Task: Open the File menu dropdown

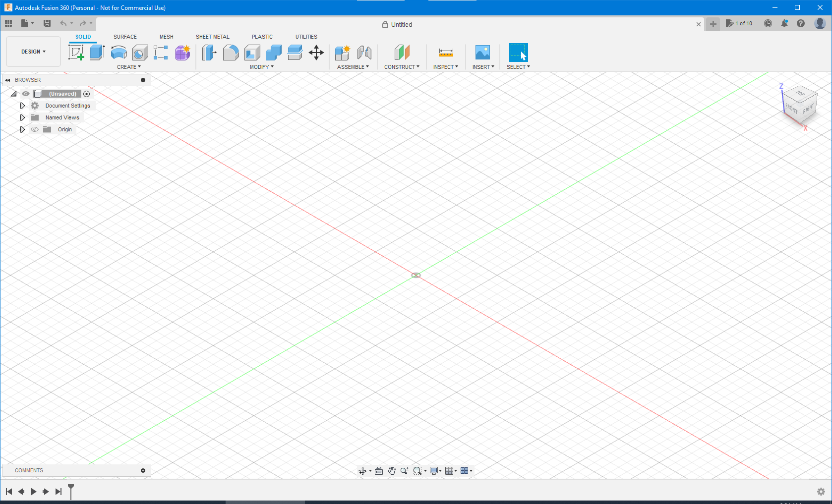Action: [28, 23]
